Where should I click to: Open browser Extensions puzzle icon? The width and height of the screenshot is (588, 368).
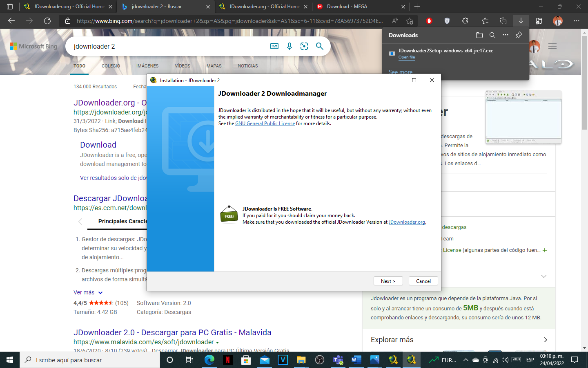pyautogui.click(x=465, y=21)
